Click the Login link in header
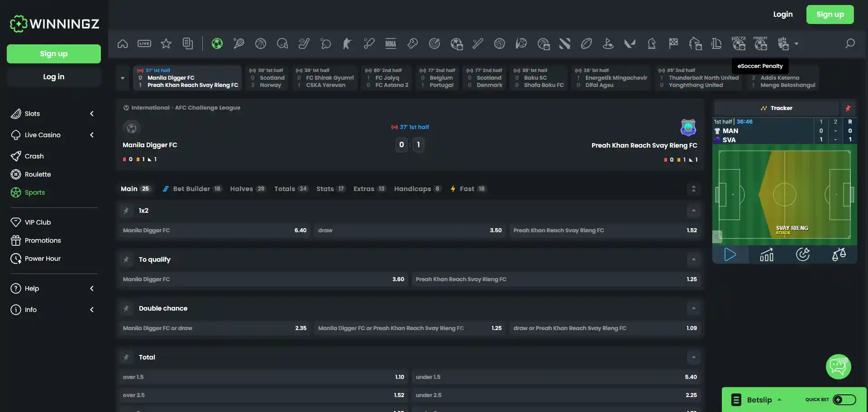 (x=783, y=14)
